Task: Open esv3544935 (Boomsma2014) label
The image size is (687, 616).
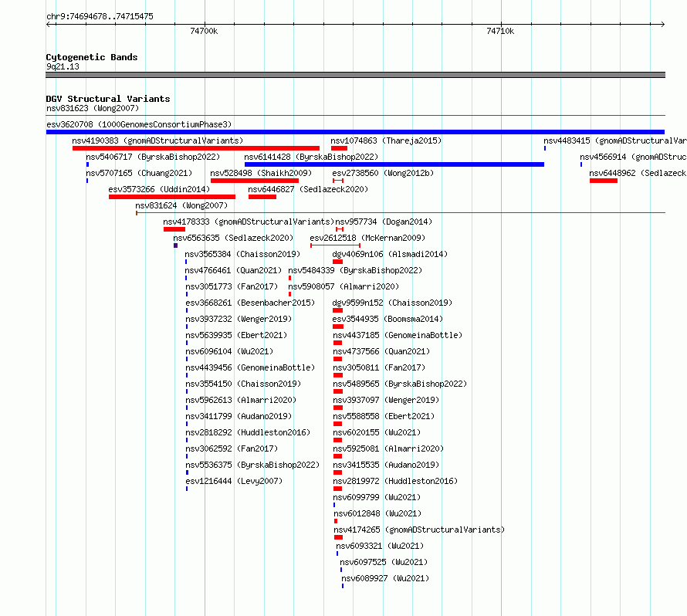Action: 387,319
